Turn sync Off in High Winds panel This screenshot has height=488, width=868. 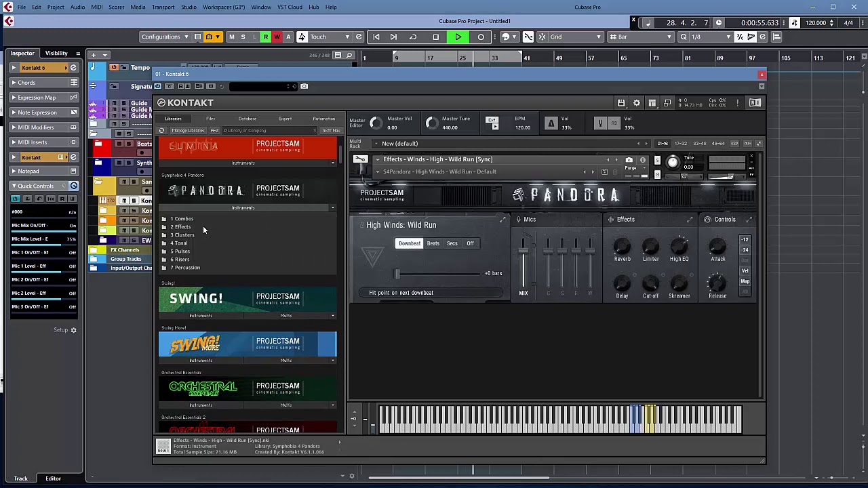click(x=470, y=243)
